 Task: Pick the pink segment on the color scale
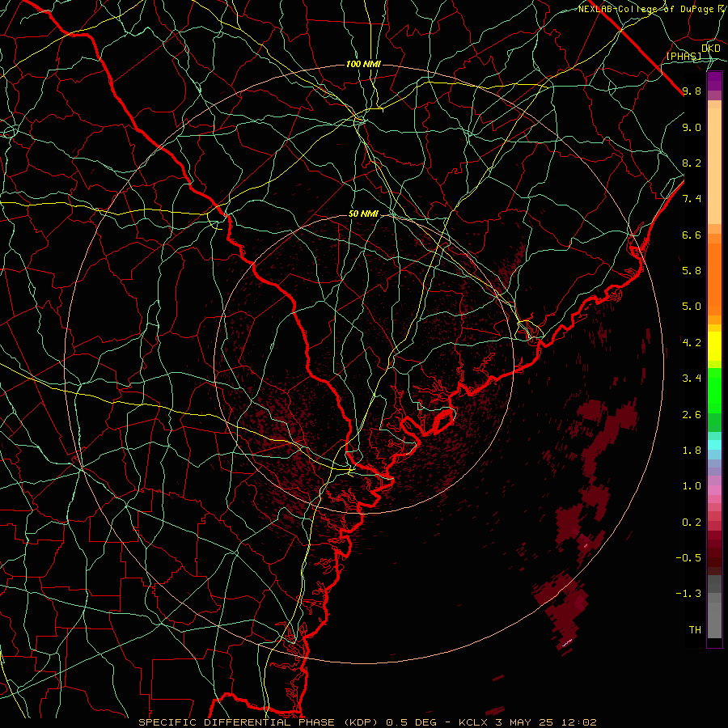click(714, 490)
